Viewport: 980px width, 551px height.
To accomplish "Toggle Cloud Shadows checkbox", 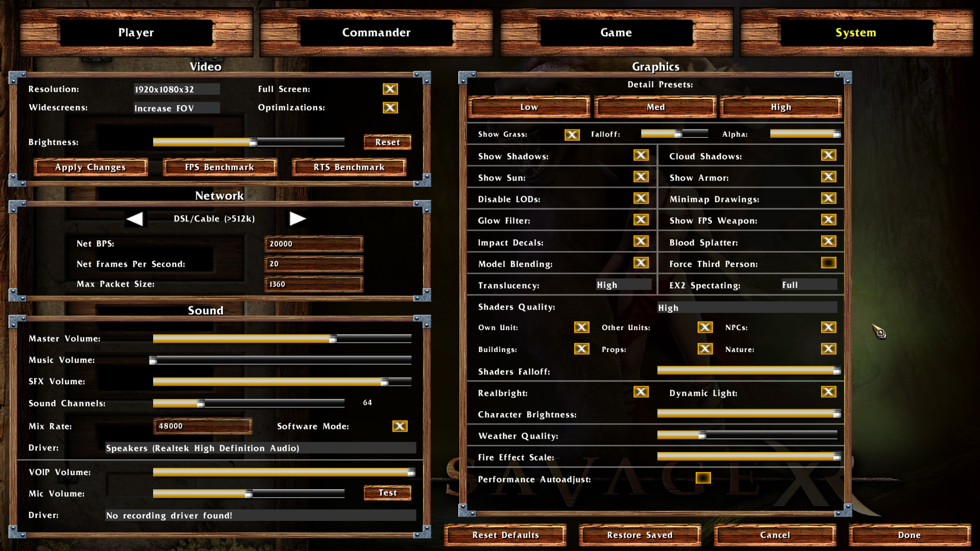I will [x=828, y=155].
